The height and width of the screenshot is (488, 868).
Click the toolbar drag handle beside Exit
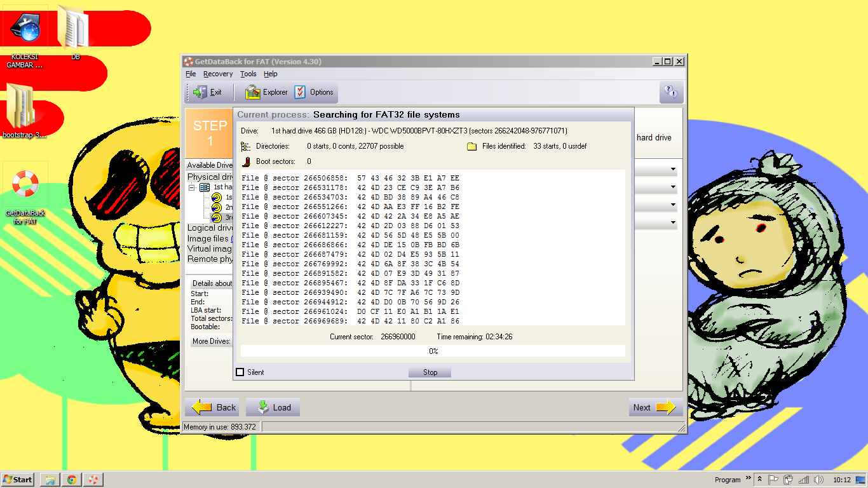click(187, 92)
